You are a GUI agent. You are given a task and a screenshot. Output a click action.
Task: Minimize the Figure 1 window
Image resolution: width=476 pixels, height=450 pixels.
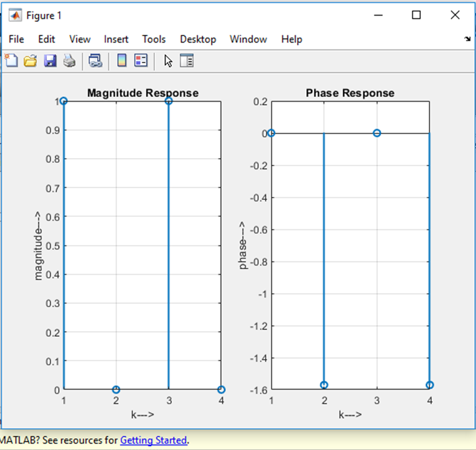coord(378,15)
